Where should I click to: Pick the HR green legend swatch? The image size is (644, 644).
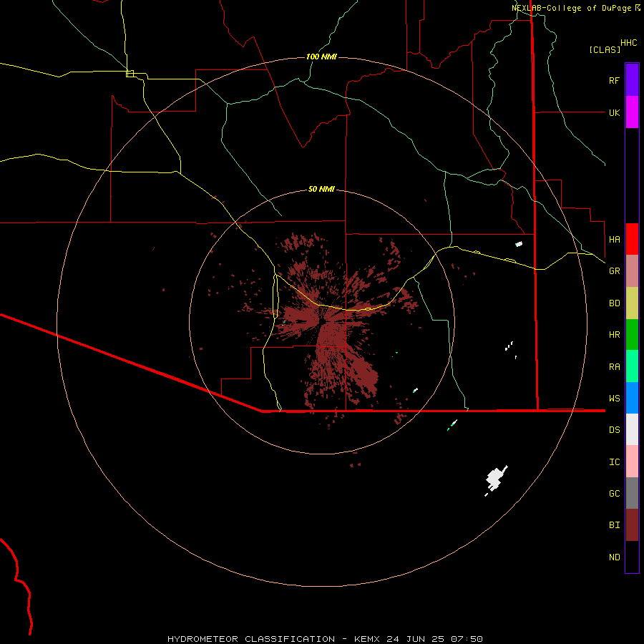tap(632, 334)
